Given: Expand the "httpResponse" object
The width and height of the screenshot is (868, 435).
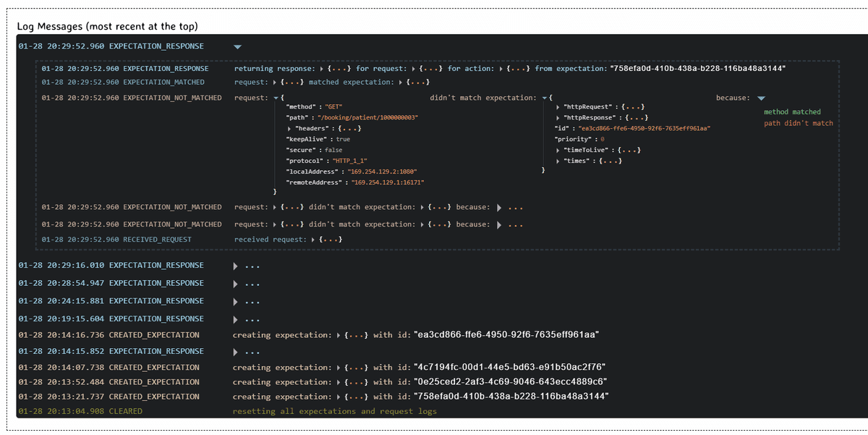Looking at the screenshot, I should tap(557, 117).
